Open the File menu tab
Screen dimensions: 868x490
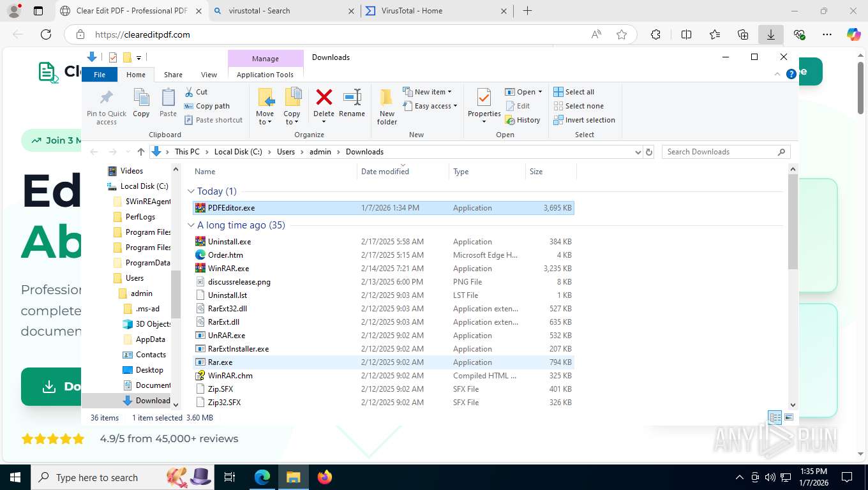(100, 75)
